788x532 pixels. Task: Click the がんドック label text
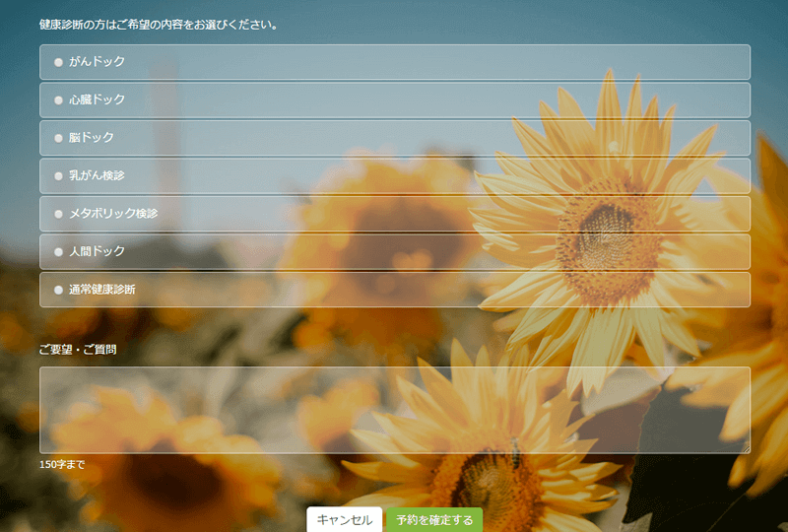[97, 62]
